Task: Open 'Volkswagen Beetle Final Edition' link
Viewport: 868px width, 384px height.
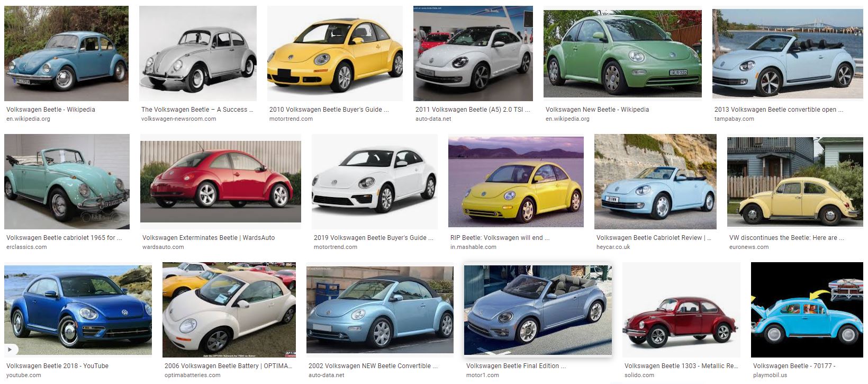Action: (x=516, y=366)
